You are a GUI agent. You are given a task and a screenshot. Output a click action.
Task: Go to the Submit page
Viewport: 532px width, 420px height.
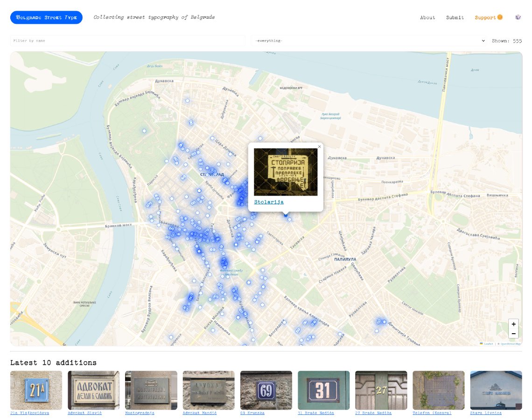tap(455, 18)
